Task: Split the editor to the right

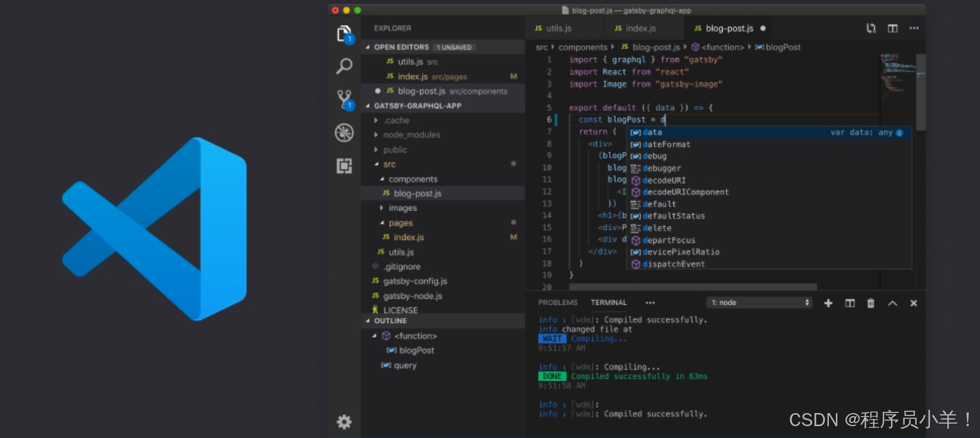Action: coord(892,28)
